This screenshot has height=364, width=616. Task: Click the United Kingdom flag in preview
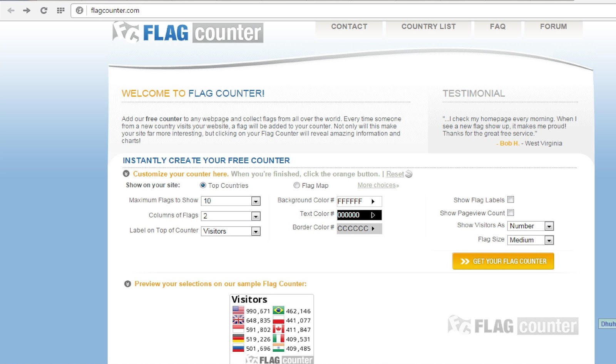pyautogui.click(x=238, y=320)
